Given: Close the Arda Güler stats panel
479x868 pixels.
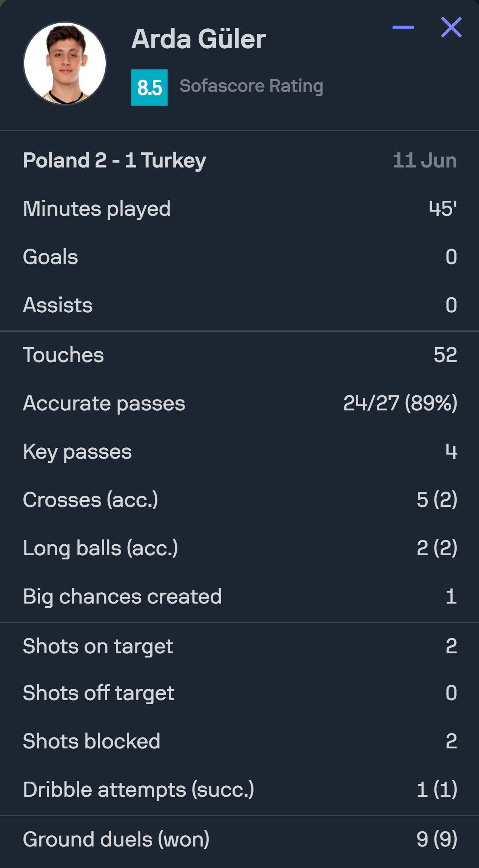Looking at the screenshot, I should [x=451, y=27].
